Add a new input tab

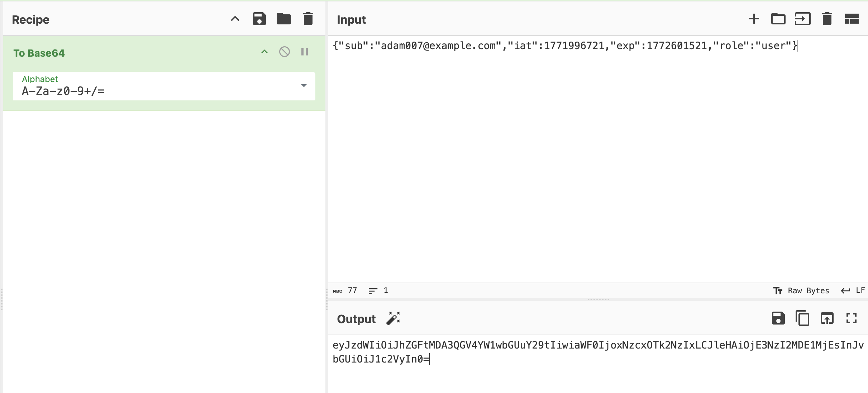coord(754,19)
